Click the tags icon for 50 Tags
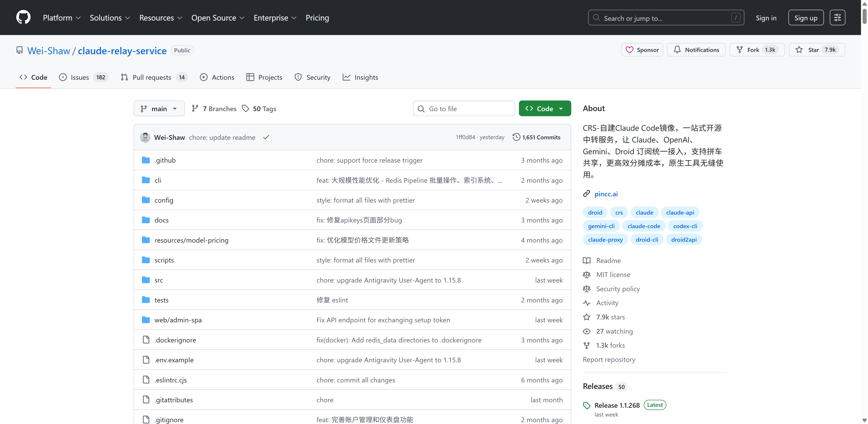868x424 pixels. click(x=245, y=108)
